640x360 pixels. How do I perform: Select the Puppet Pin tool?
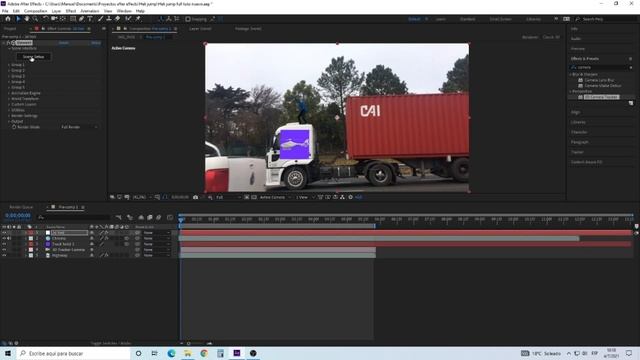tap(138, 19)
